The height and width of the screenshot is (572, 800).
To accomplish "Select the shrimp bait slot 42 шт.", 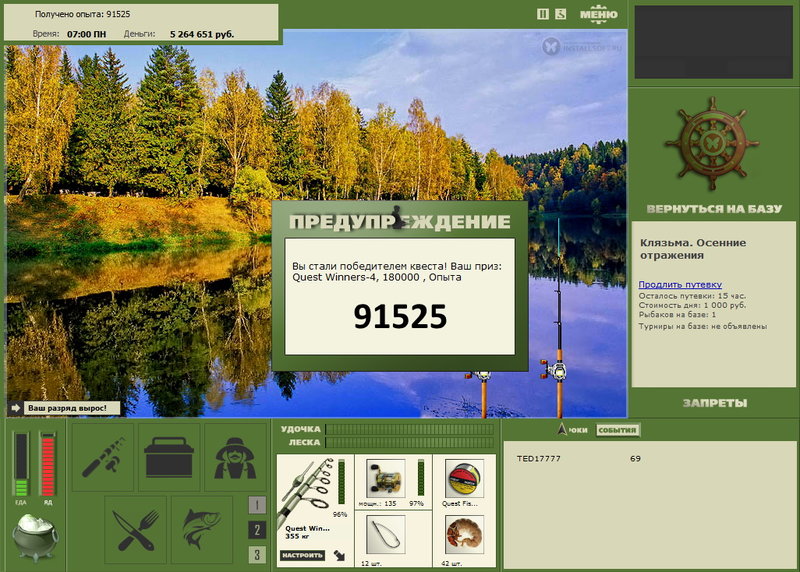I will click(x=464, y=534).
